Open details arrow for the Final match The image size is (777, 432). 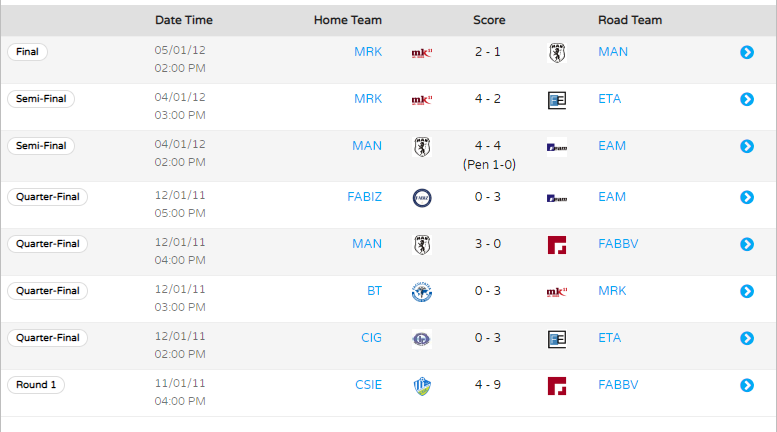point(747,52)
